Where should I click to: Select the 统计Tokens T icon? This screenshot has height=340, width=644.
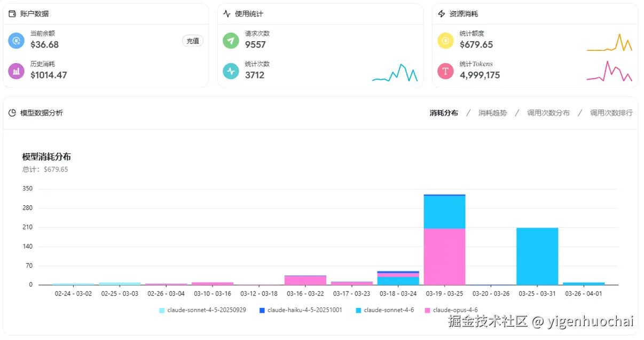[x=445, y=70]
